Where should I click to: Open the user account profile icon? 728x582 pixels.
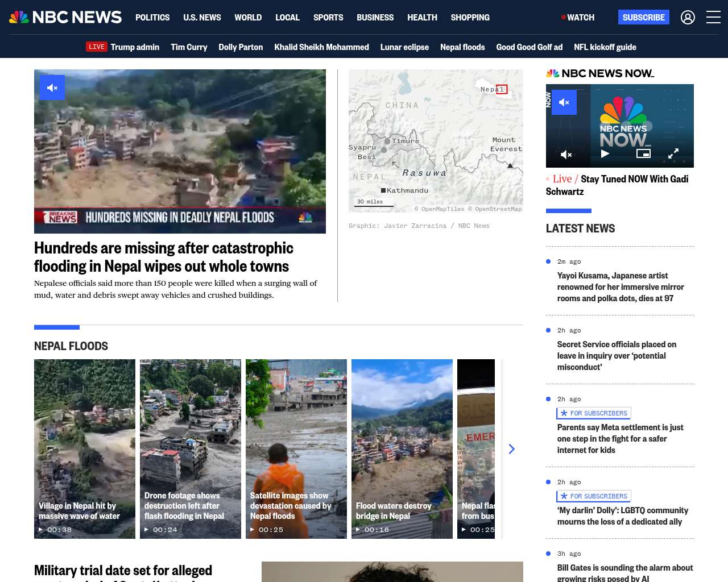coord(688,18)
